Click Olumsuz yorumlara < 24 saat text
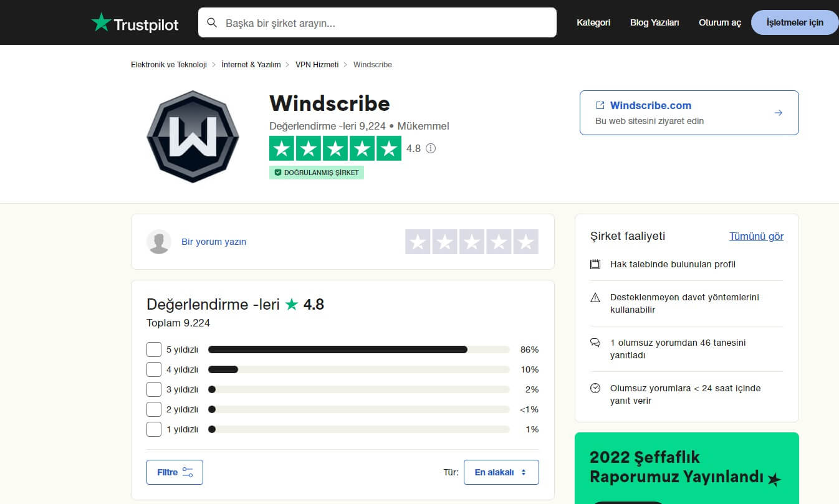The width and height of the screenshot is (839, 504). tap(685, 394)
